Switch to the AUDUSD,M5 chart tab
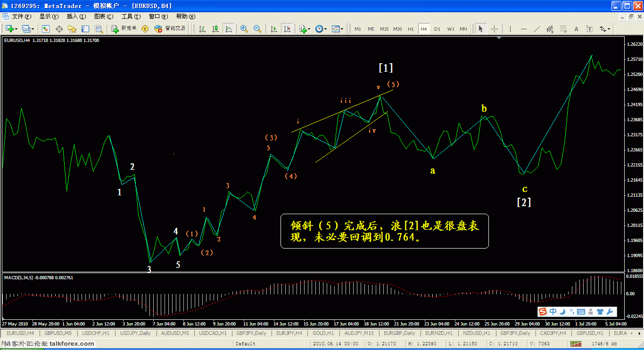The width and height of the screenshot is (644, 350). tap(175, 333)
